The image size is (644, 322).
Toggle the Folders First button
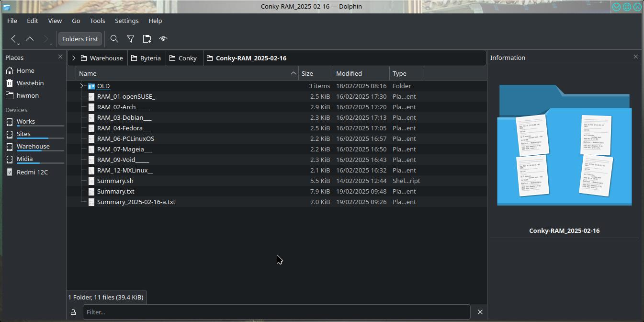[x=80, y=39]
